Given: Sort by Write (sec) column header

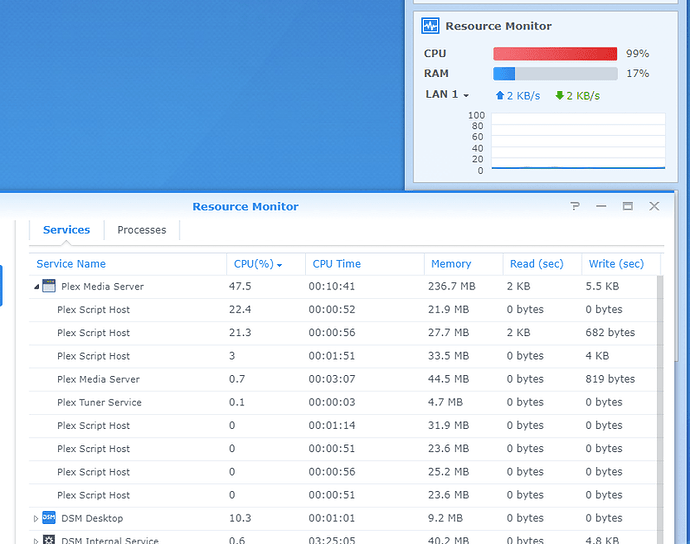Looking at the screenshot, I should [621, 264].
